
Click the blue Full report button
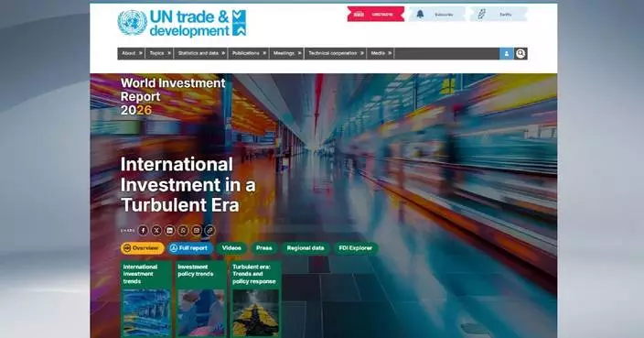[189, 248]
